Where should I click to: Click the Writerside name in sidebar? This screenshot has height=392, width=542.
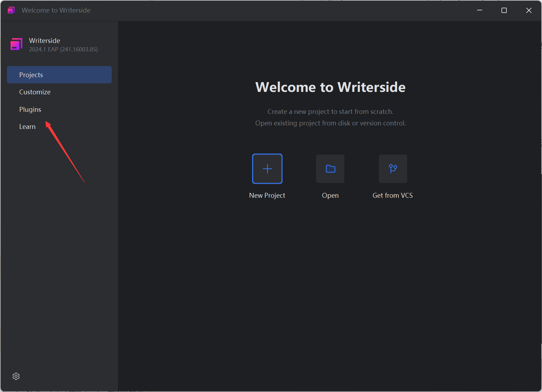(x=44, y=41)
